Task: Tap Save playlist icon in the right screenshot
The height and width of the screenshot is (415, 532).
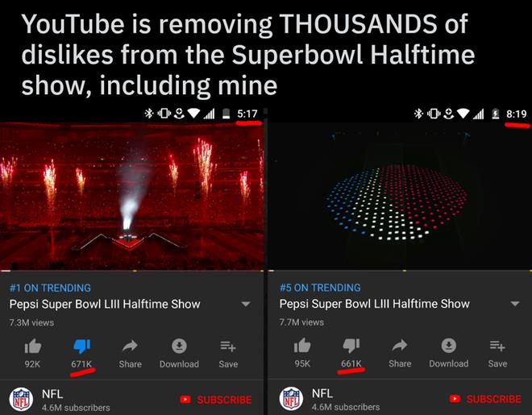Action: click(x=497, y=346)
